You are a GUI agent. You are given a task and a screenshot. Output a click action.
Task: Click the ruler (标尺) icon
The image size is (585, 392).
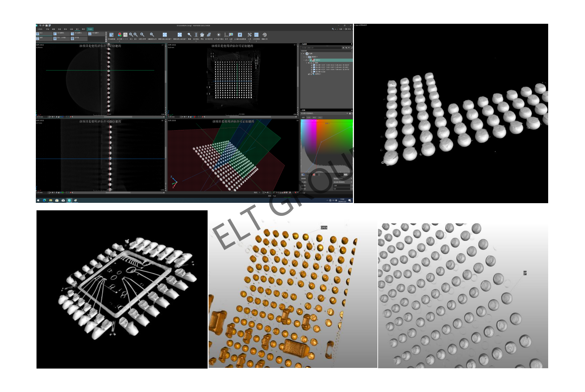tap(227, 35)
